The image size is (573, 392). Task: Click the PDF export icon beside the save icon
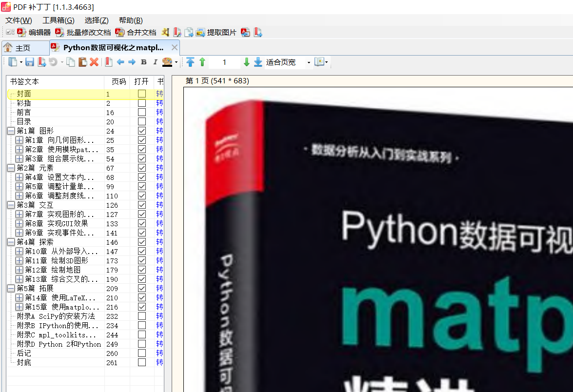[x=41, y=62]
